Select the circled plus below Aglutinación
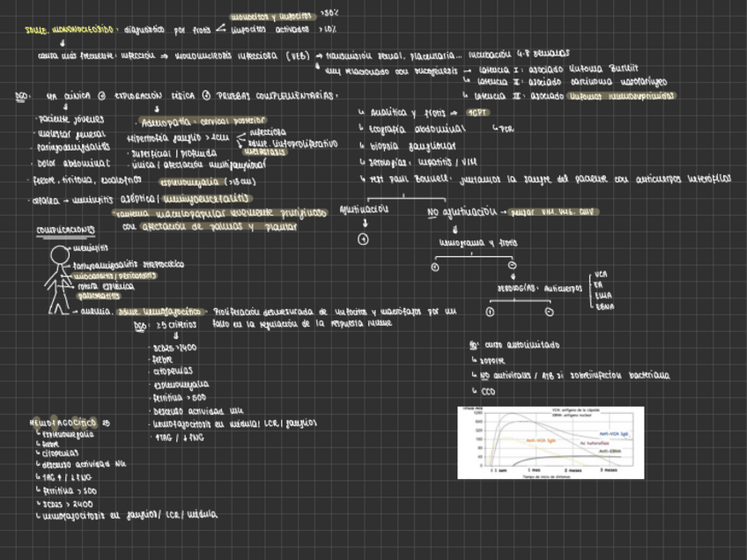The height and width of the screenshot is (560, 747). click(x=364, y=239)
